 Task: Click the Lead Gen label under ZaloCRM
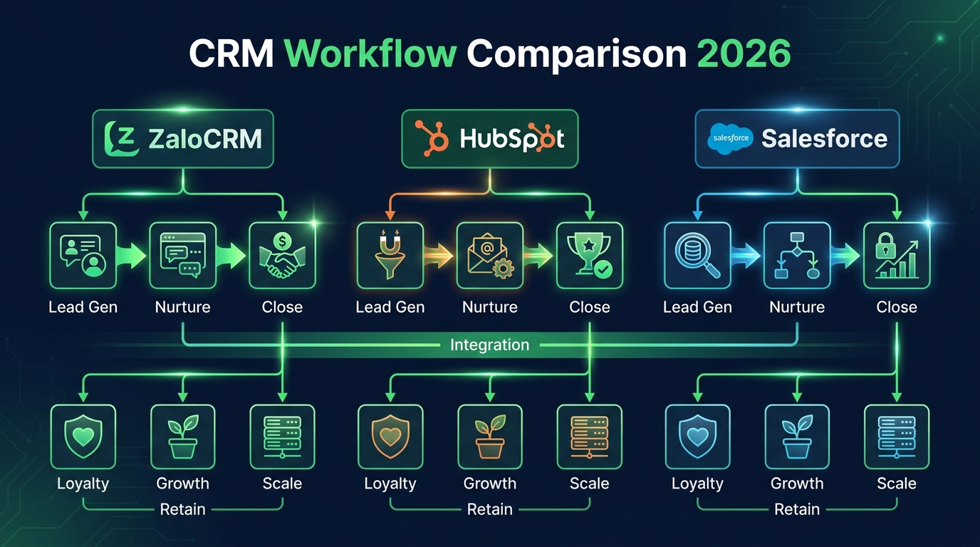(x=83, y=308)
